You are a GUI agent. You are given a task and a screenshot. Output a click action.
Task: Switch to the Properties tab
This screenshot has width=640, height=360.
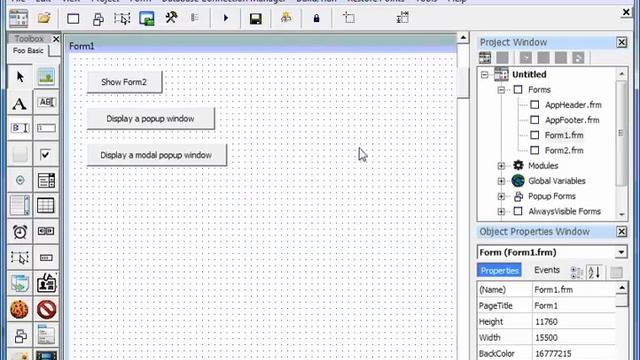(x=499, y=270)
